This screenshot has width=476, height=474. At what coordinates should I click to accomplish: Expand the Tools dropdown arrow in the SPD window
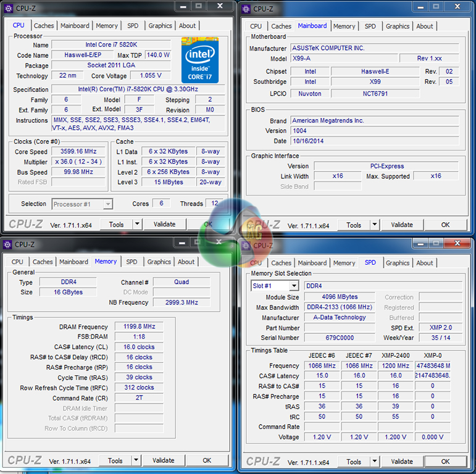point(375,462)
